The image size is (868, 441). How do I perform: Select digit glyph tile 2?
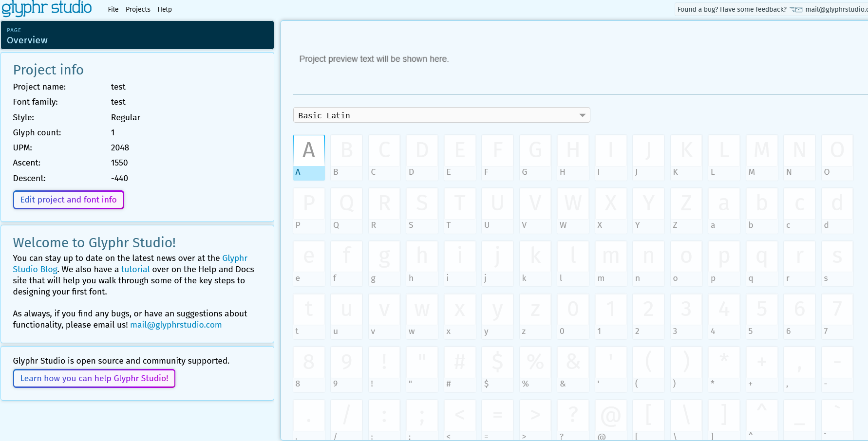click(649, 317)
